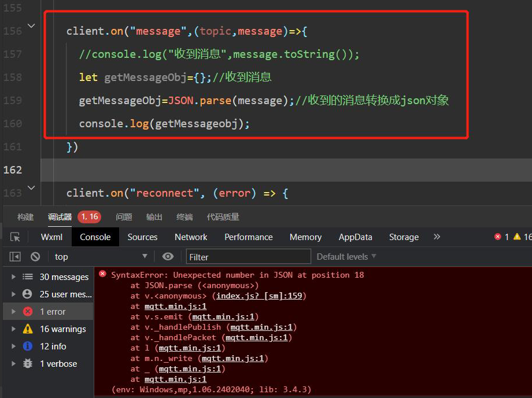Open the 终端 panel tab
The image size is (532, 398).
coord(184,217)
